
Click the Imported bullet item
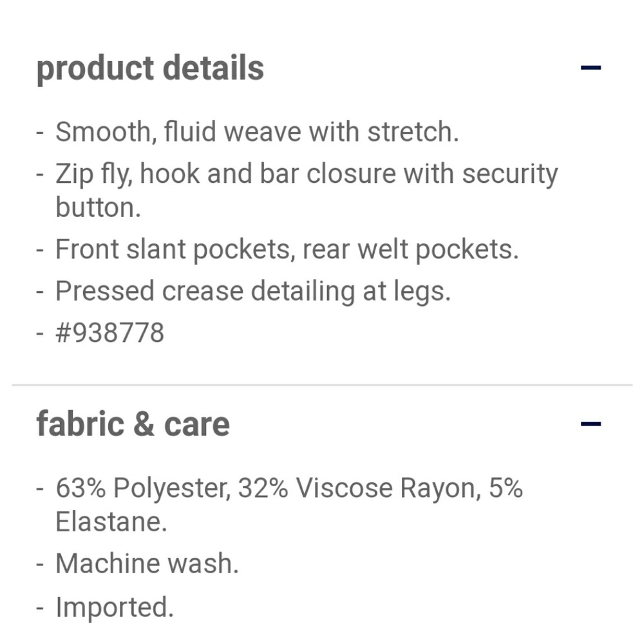click(x=115, y=605)
